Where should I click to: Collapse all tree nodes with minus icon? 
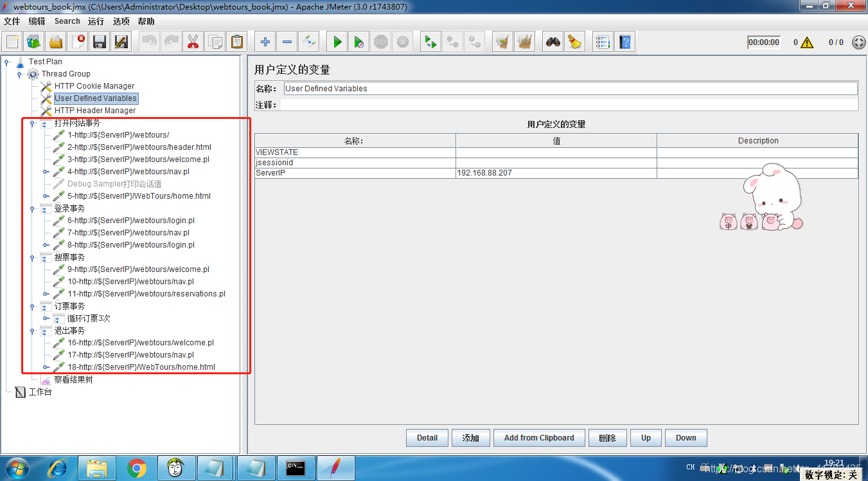point(287,42)
